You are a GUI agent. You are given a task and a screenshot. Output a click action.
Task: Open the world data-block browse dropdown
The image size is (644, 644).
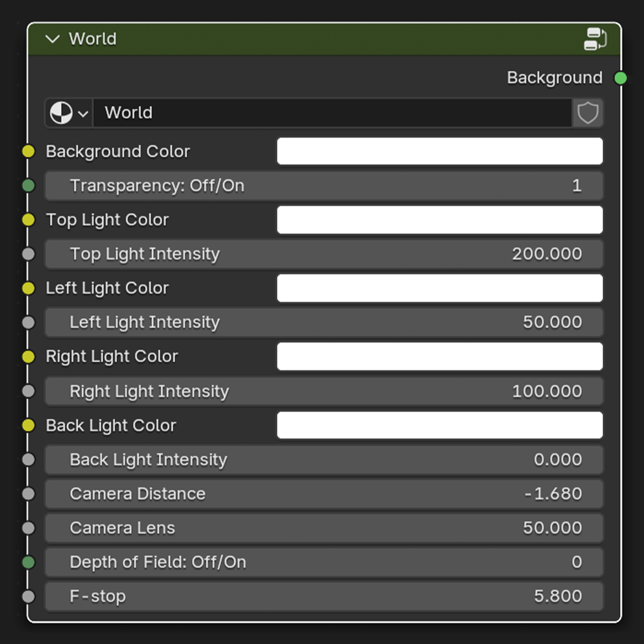pos(69,113)
